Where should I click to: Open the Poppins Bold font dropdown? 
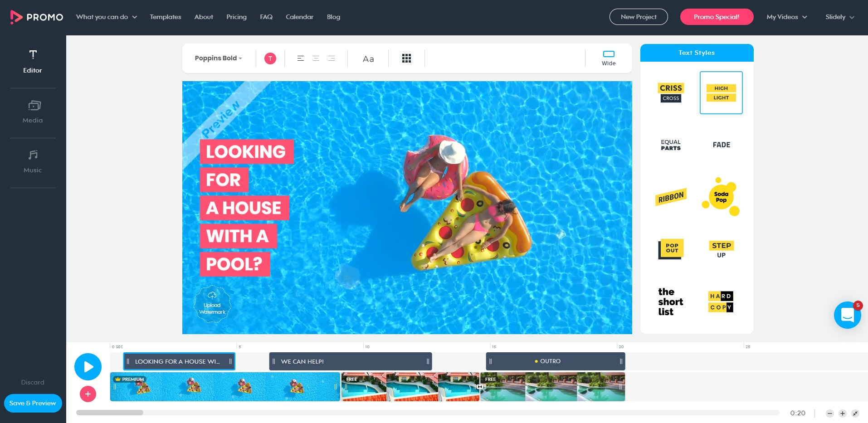tap(218, 58)
